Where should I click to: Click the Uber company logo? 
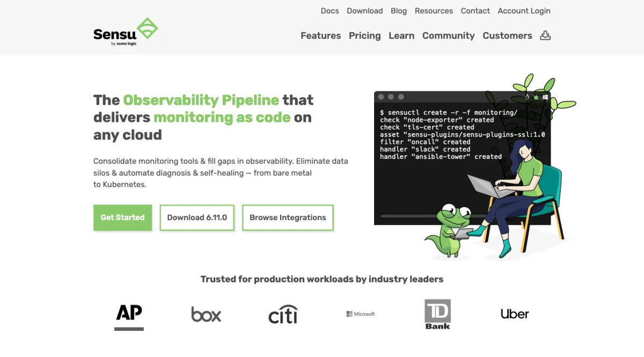515,314
